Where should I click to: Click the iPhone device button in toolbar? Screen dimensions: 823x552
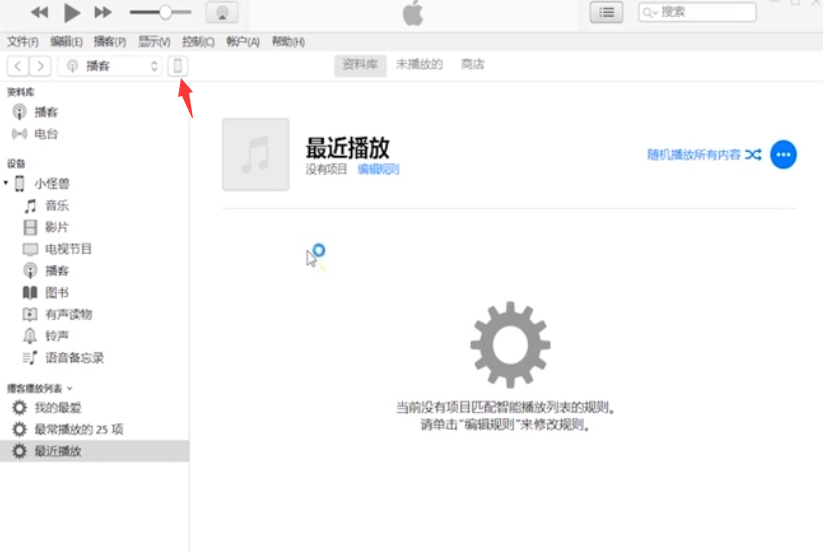click(177, 66)
